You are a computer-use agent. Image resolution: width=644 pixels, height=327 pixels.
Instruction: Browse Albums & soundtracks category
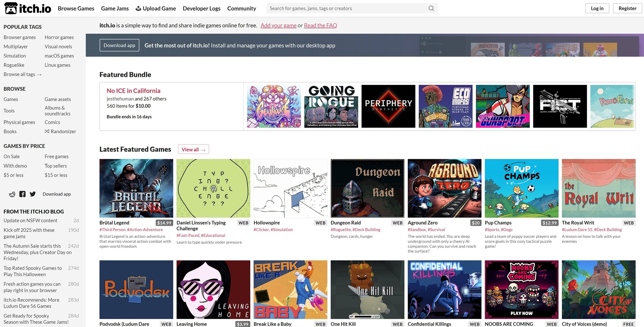(x=58, y=111)
